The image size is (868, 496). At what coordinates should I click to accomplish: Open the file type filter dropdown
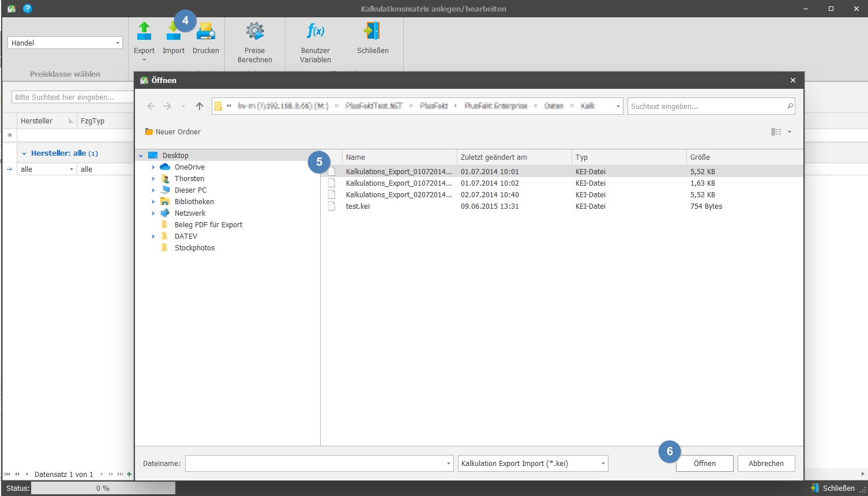click(x=603, y=463)
